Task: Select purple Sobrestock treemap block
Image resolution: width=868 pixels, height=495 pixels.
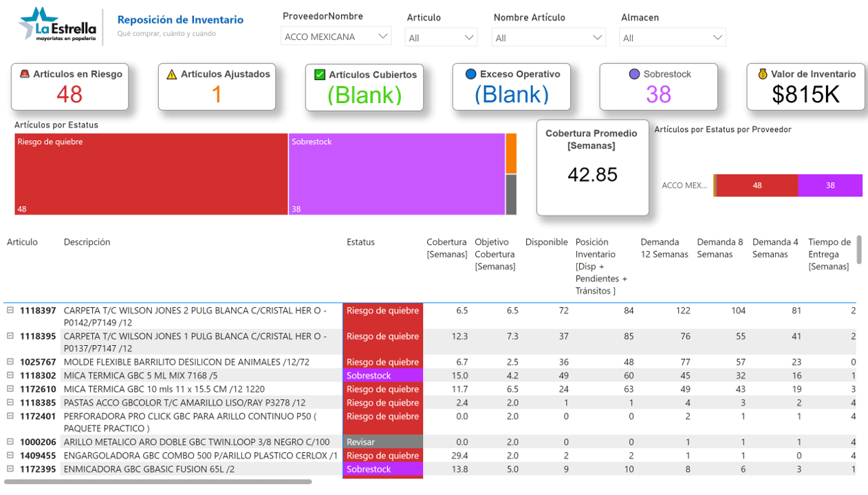Action: pyautogui.click(x=397, y=174)
